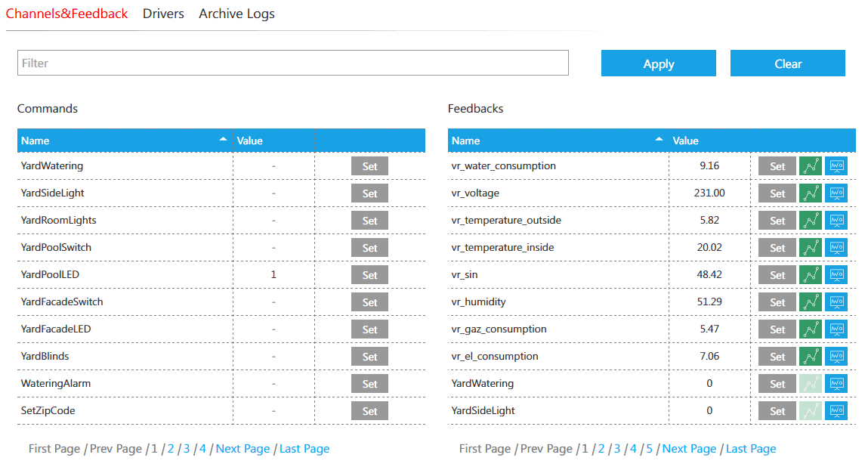This screenshot has width=868, height=470.
Task: Click the Clear filter button
Action: [x=788, y=63]
